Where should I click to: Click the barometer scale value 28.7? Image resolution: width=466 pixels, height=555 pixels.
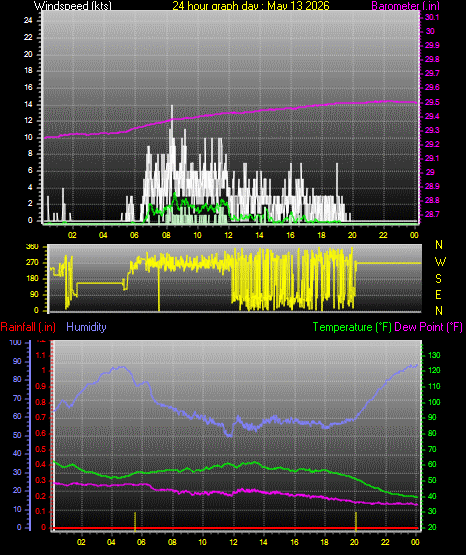coord(432,214)
